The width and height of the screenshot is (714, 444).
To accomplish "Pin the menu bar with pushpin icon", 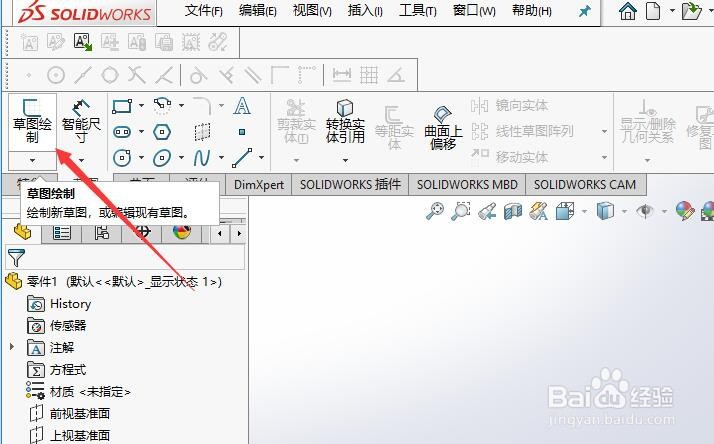I will tap(585, 11).
